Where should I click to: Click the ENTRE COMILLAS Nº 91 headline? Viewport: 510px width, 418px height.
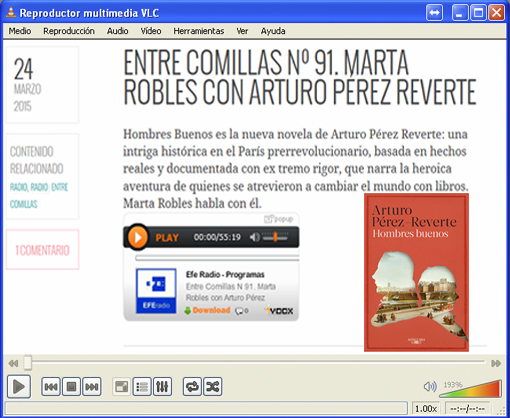click(x=300, y=77)
